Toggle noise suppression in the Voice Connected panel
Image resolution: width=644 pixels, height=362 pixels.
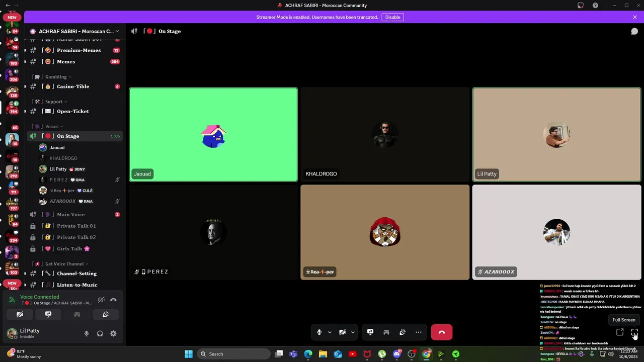pyautogui.click(x=101, y=300)
